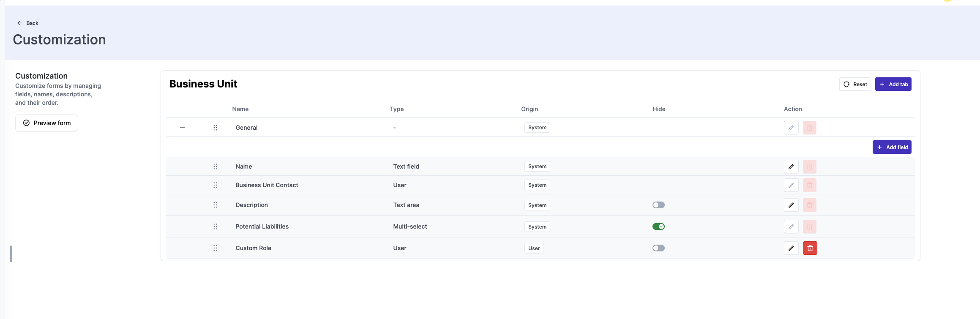Grab the drag handle for Potential Liabilities

[215, 226]
